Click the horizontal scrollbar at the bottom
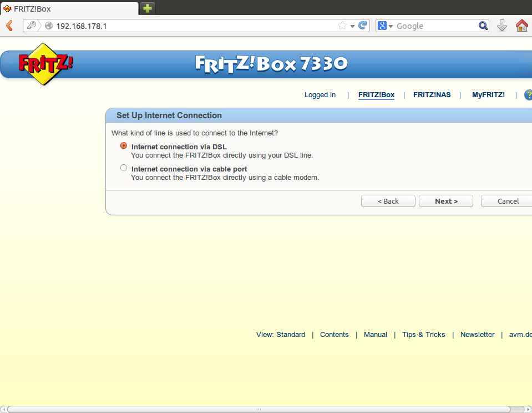 point(258,409)
